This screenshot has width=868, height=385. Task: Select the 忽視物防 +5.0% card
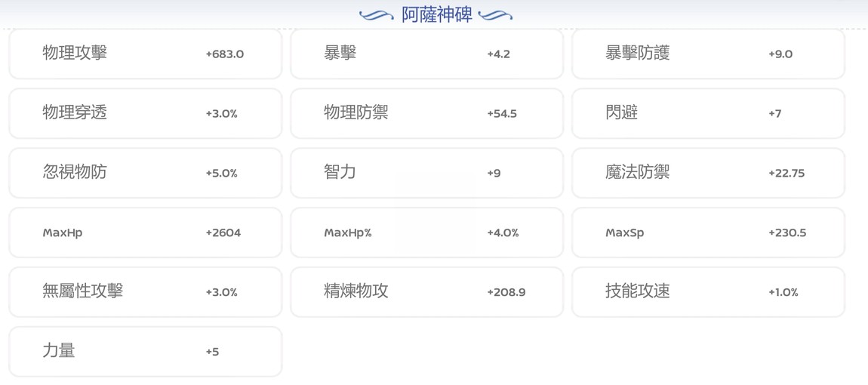[x=146, y=173]
